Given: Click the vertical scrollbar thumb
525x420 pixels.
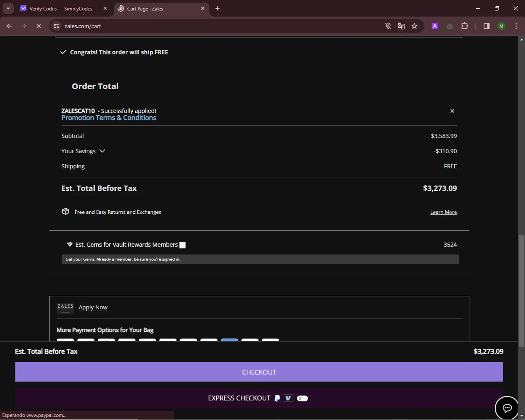Looking at the screenshot, I should [521, 291].
